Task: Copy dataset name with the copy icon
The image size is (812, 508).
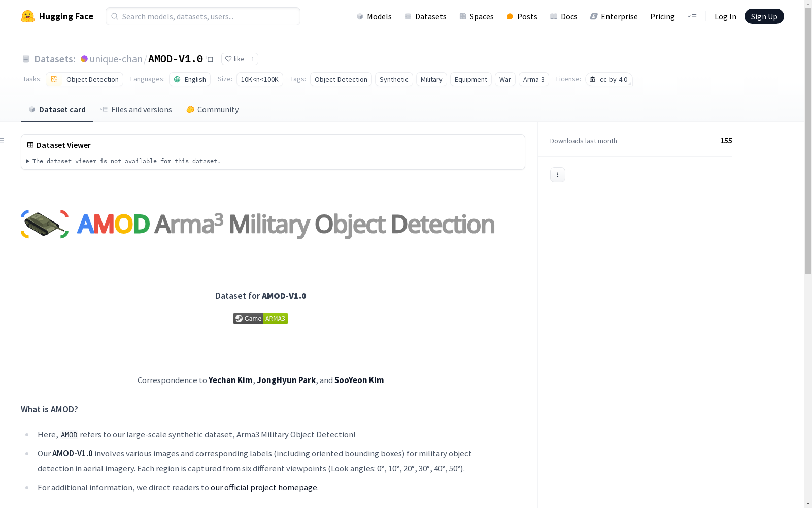Action: click(210, 59)
